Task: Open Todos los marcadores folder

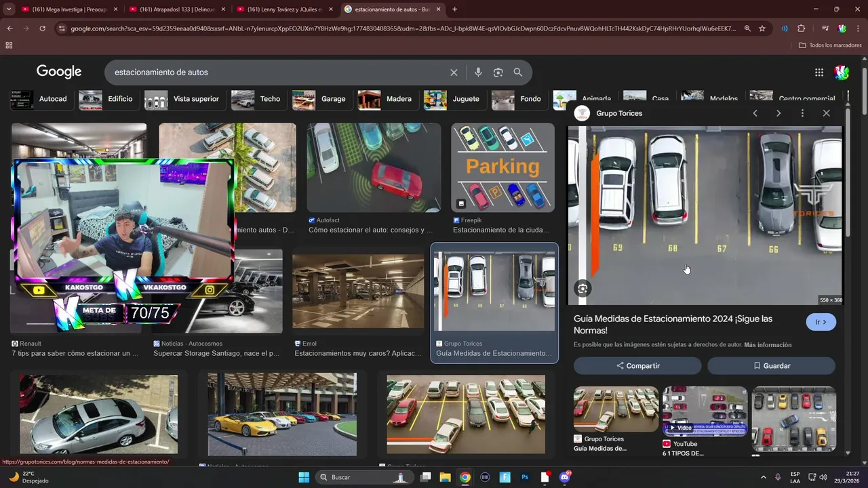Action: tap(830, 45)
